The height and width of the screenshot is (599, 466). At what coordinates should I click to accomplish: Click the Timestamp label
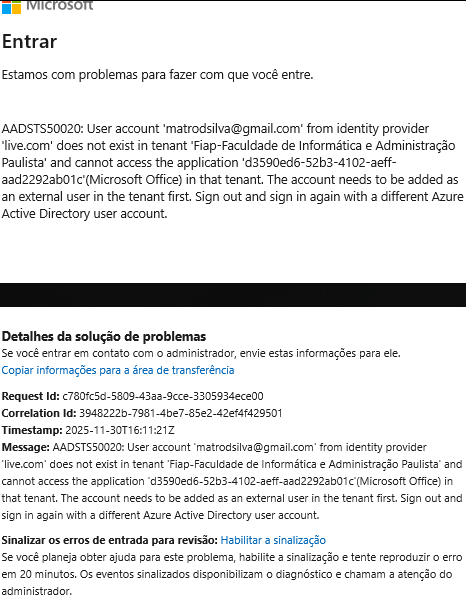(x=32, y=430)
